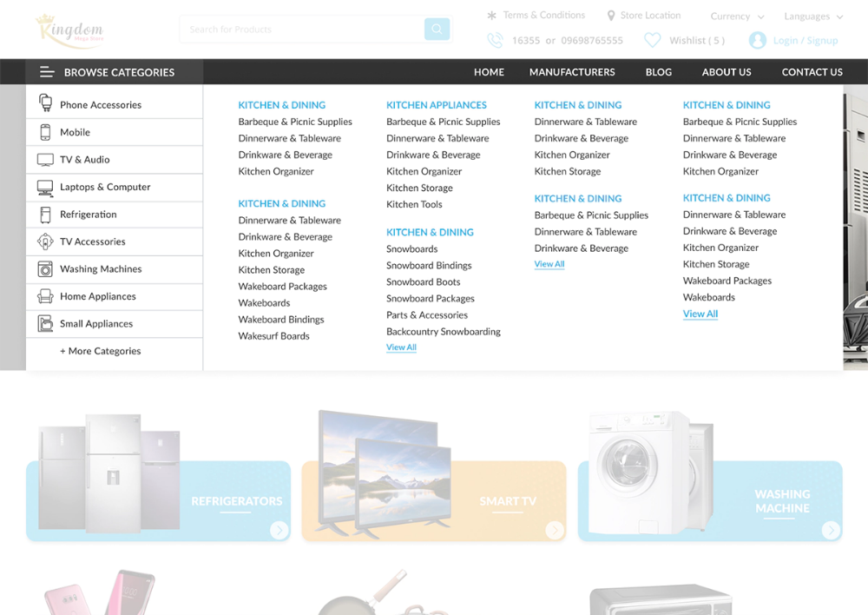Select Contact Us in navigation bar
This screenshot has height=615, width=868.
pyautogui.click(x=812, y=72)
